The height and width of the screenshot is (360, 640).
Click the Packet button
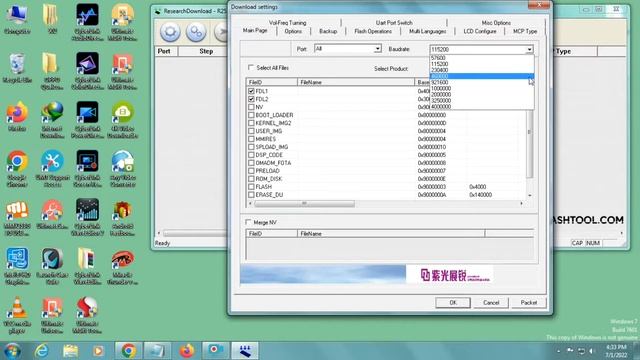[x=529, y=302]
